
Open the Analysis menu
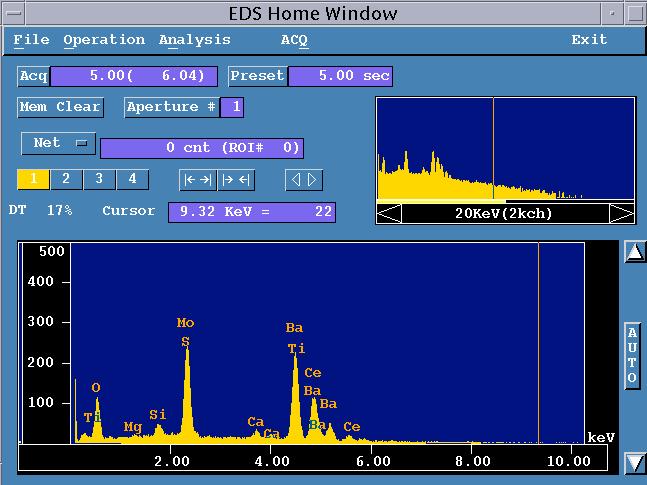[194, 40]
